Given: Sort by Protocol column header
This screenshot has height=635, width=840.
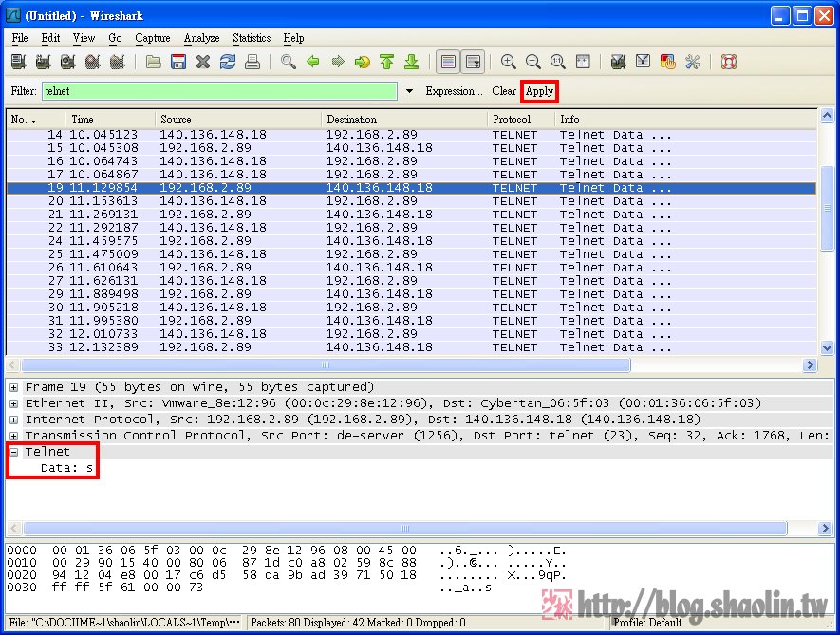Looking at the screenshot, I should pos(521,120).
